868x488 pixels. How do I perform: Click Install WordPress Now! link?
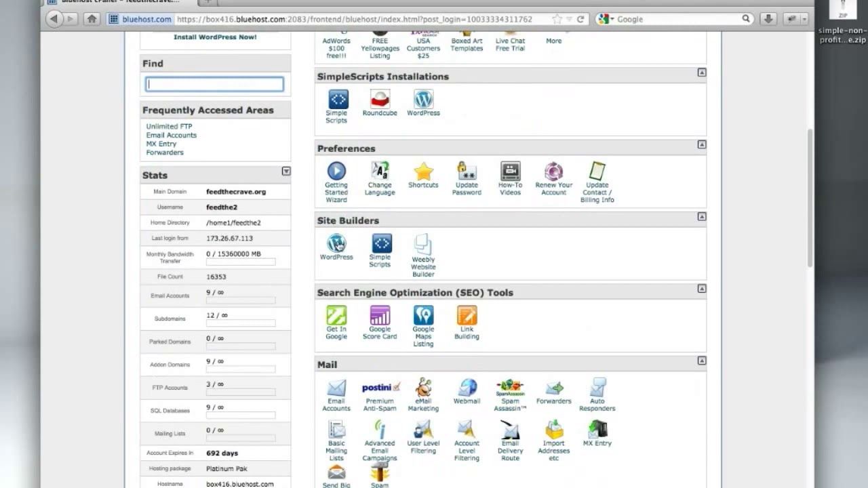[215, 37]
